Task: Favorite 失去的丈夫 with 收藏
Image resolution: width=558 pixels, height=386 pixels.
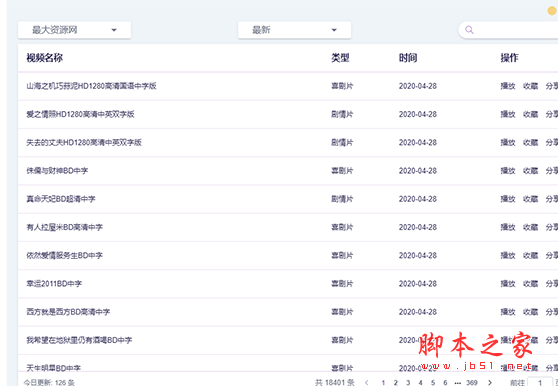Action: point(531,143)
